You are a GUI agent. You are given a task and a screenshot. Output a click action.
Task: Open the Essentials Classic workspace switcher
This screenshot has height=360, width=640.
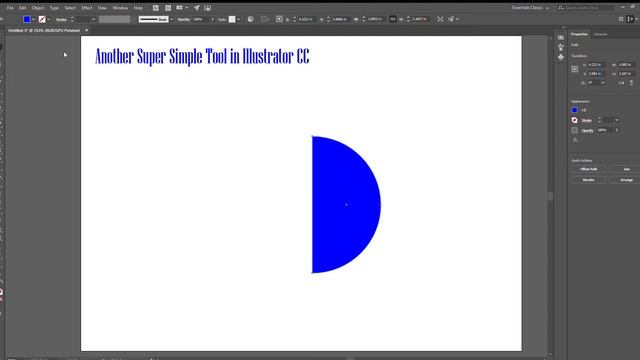pos(530,8)
